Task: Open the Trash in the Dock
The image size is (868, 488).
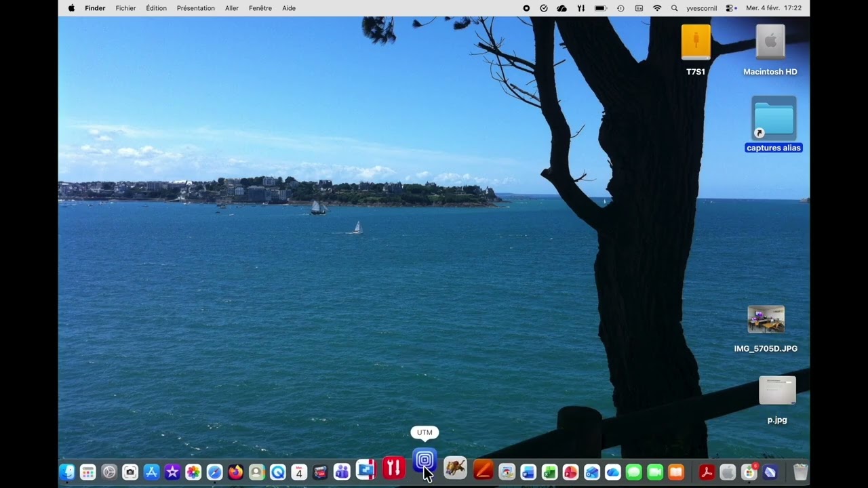Action: (800, 472)
